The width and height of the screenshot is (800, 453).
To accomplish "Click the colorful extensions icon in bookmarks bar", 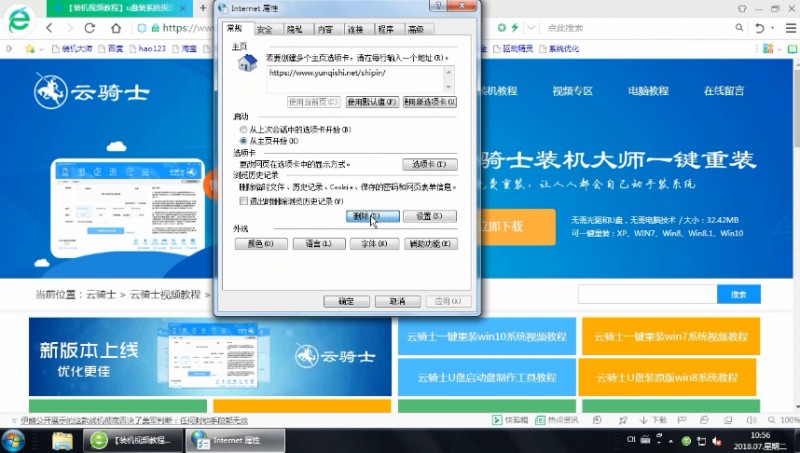I will click(x=768, y=48).
